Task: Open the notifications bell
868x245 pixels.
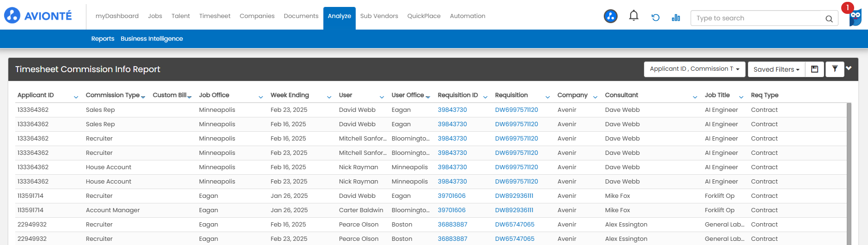Action: (x=633, y=16)
